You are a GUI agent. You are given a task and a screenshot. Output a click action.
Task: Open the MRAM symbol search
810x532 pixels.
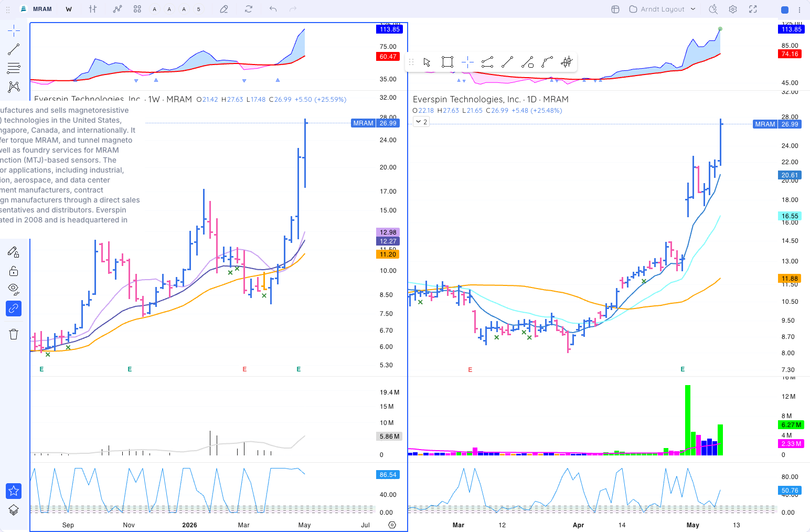click(x=37, y=9)
